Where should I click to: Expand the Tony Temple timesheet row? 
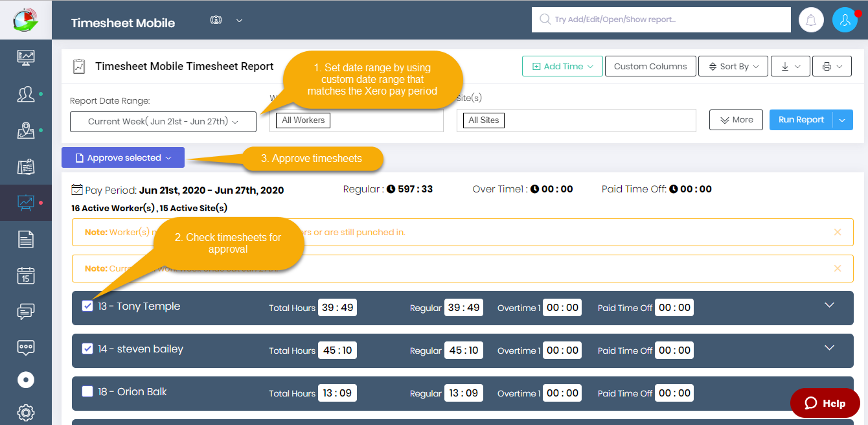click(829, 305)
